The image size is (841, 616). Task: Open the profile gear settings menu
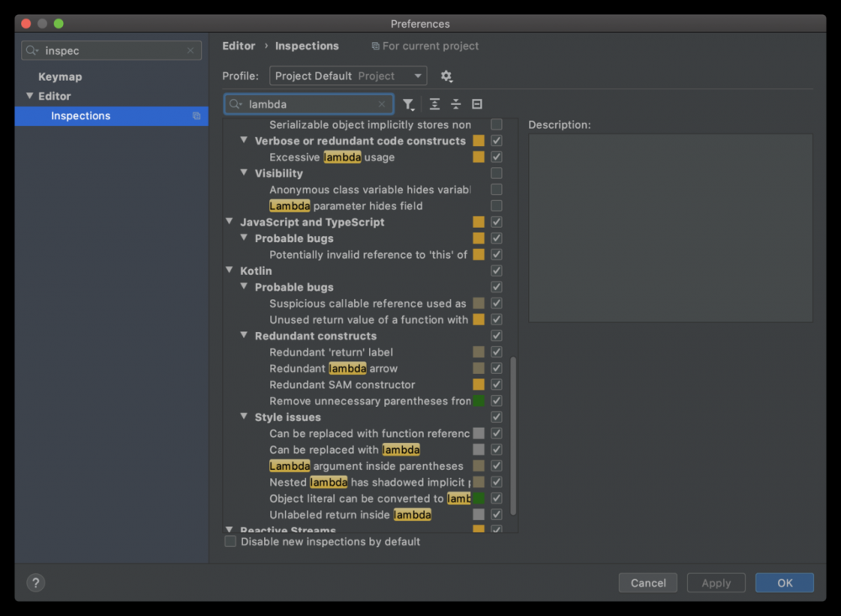coord(447,76)
